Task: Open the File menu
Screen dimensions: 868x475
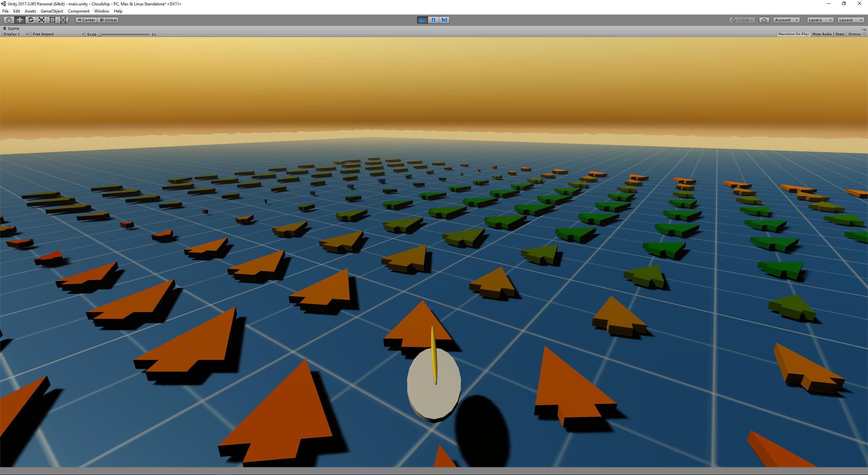Action: [x=5, y=11]
